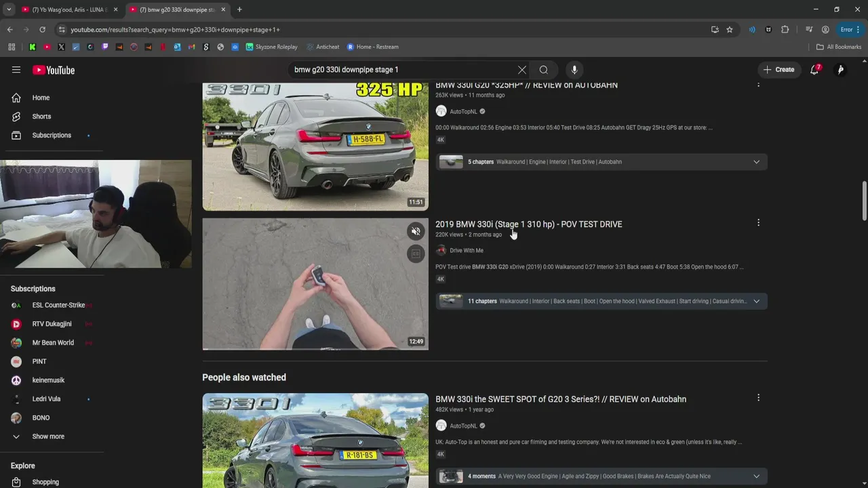Open the grey BMW H-588-FL thumbnail
This screenshot has width=868, height=488.
315,147
